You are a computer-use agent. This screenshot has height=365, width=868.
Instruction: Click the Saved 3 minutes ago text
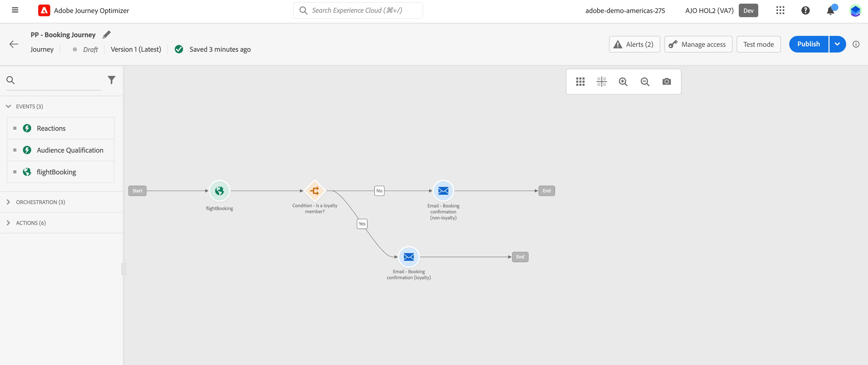coord(220,49)
